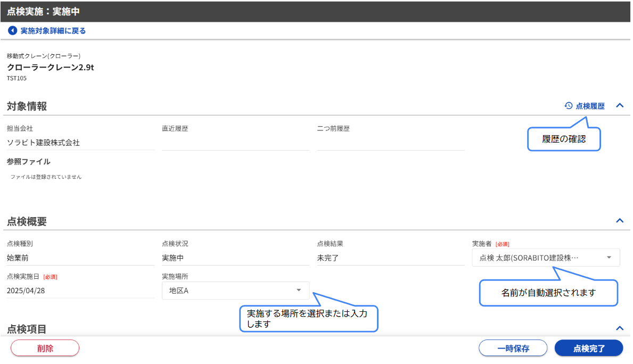Click the 実施者 dropdown arrow
Screen dimensions: 633x364
609,258
